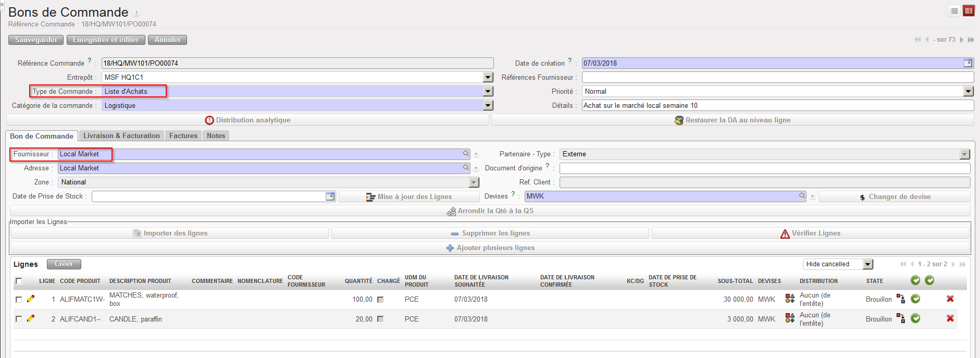Switch to Livraison & Facturation tab
Viewport: 980px width, 358px height.
tap(121, 135)
